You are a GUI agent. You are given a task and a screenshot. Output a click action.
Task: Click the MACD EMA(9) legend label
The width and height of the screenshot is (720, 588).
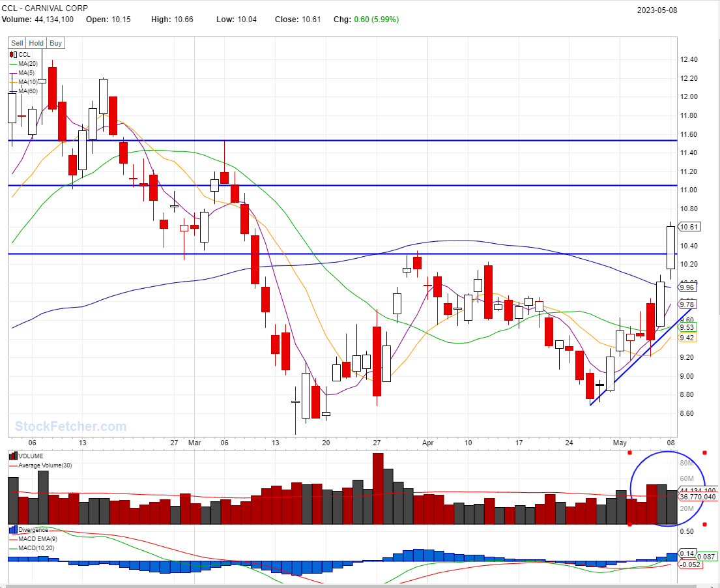[x=38, y=539]
